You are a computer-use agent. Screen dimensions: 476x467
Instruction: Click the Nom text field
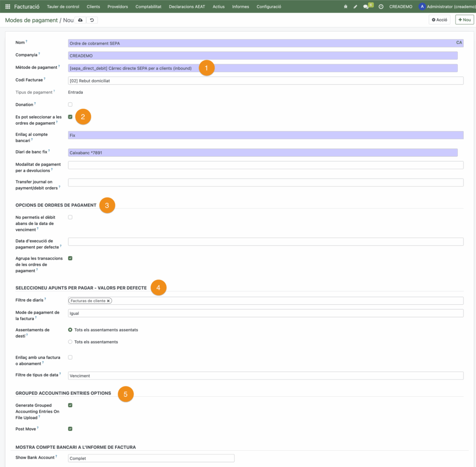260,43
